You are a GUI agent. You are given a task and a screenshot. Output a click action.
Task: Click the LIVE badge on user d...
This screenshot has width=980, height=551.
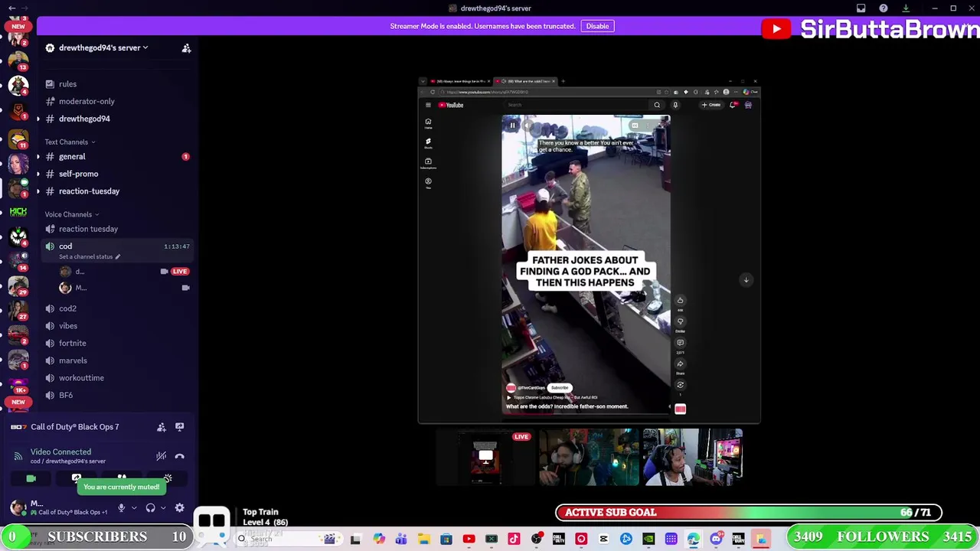pyautogui.click(x=180, y=272)
